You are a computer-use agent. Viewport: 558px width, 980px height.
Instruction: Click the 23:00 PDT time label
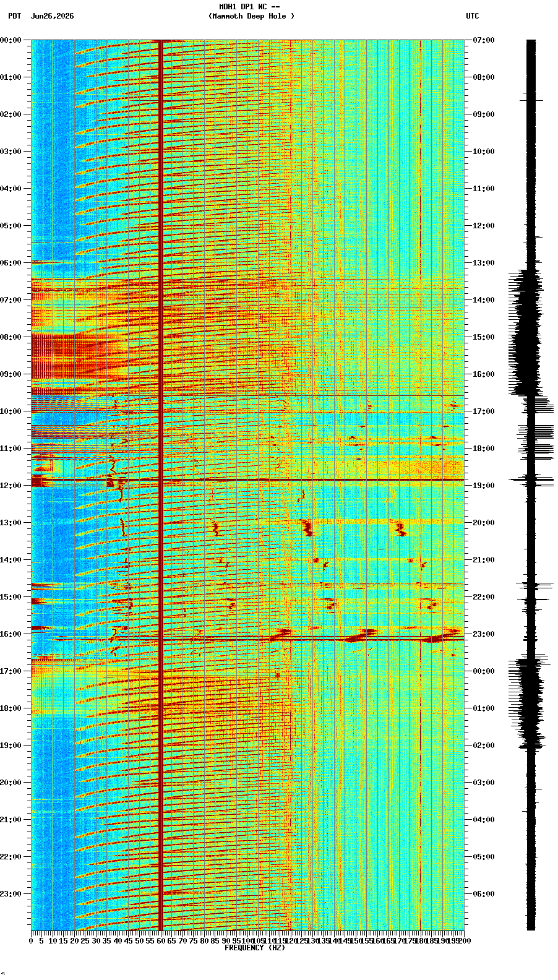[x=11, y=894]
